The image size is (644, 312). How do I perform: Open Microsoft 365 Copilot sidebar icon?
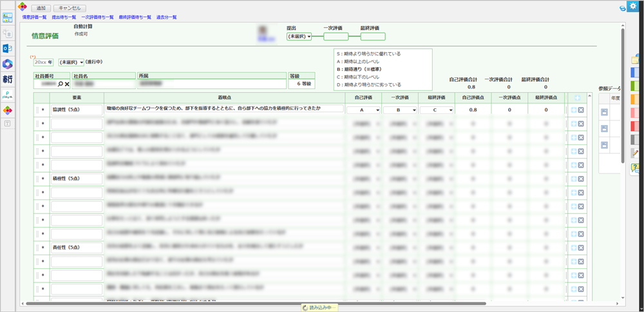7,64
